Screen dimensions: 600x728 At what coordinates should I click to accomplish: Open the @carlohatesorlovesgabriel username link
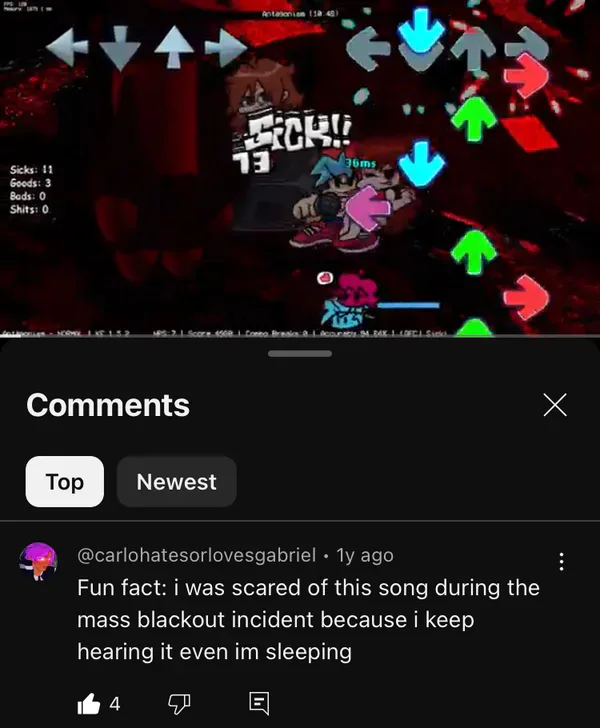pyautogui.click(x=196, y=555)
